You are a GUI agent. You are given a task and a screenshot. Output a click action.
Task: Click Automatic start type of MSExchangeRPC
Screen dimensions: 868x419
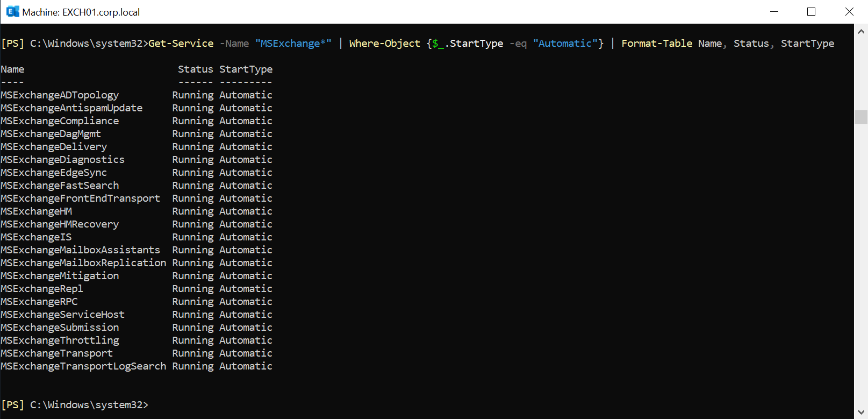[x=246, y=302]
